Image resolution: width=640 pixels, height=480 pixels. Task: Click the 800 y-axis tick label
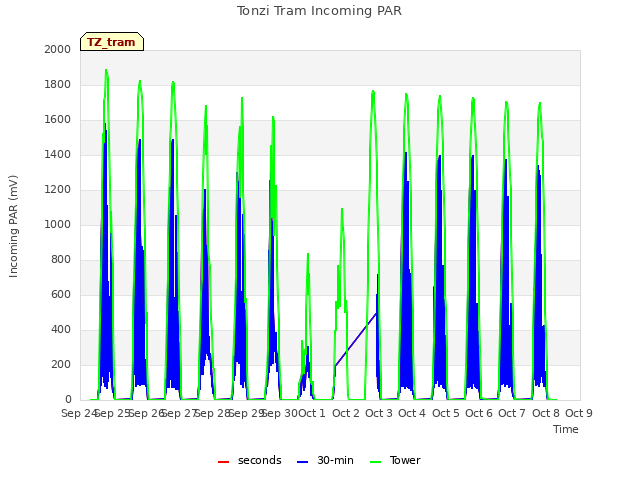[x=61, y=260]
